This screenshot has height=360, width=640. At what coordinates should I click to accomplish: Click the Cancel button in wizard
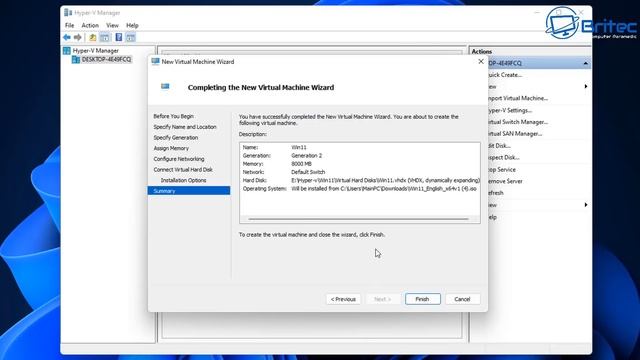coord(462,299)
